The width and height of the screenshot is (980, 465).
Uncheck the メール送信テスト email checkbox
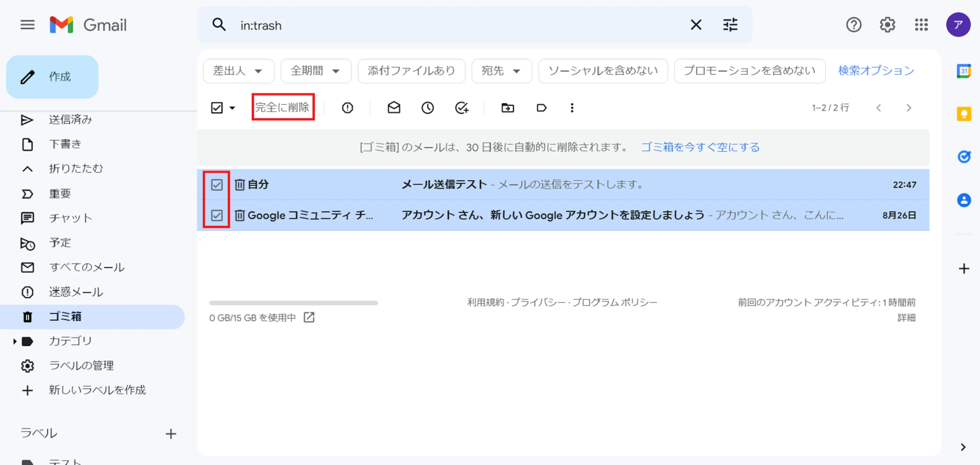(217, 185)
